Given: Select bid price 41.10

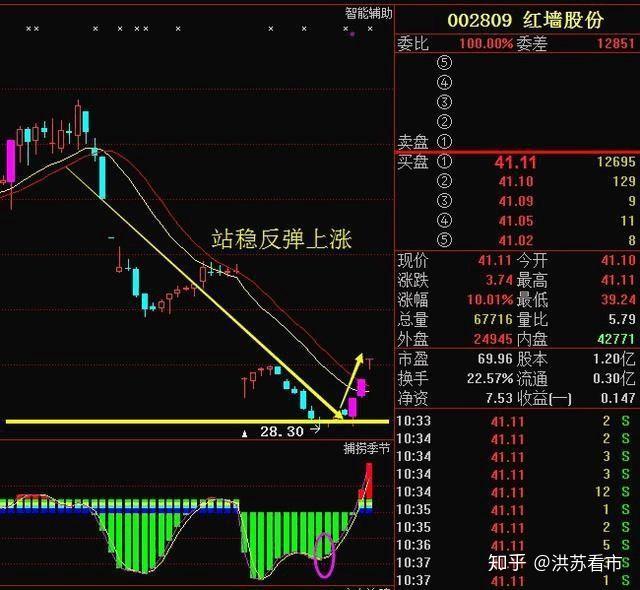Looking at the screenshot, I should (516, 182).
